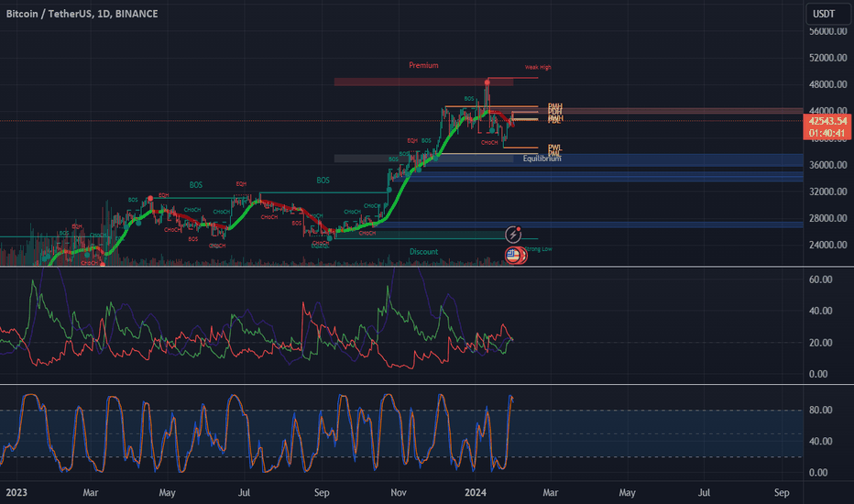This screenshot has width=854, height=504.
Task: Click the 2023 label on the time axis
Action: (16, 493)
